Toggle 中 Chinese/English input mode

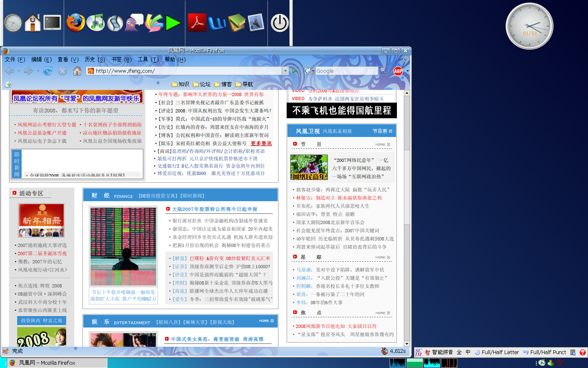[x=468, y=352]
